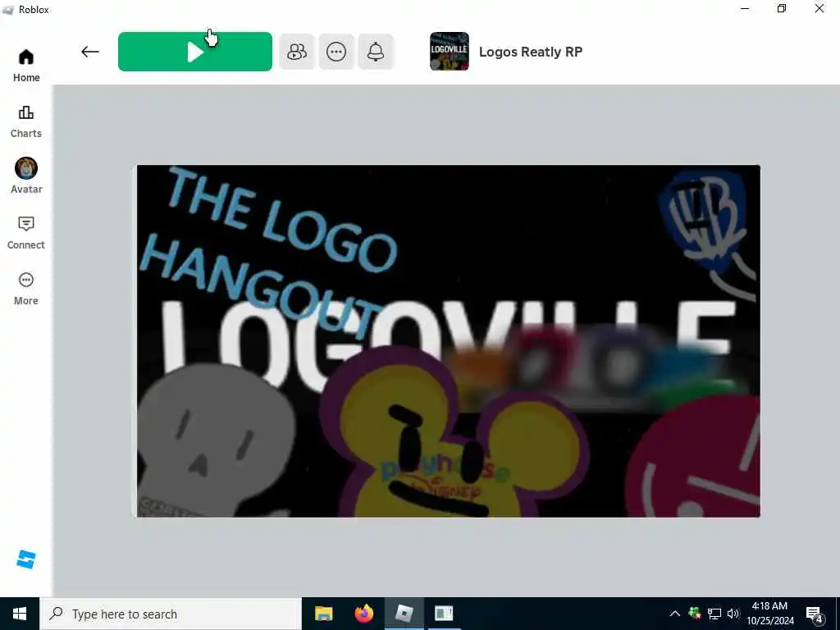Screen dimensions: 840x630
Task: Click the green security tray icon
Action: [x=695, y=614]
